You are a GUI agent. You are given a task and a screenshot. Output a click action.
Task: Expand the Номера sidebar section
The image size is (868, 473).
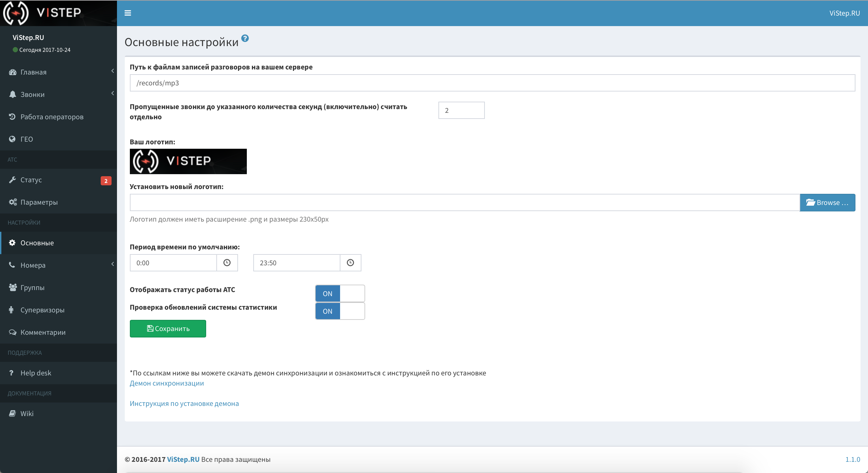[x=112, y=265]
